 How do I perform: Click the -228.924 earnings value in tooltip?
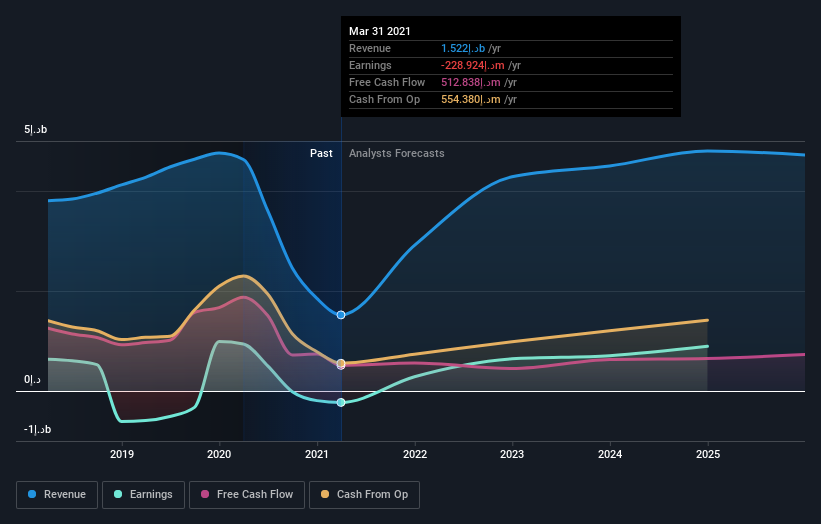click(472, 65)
